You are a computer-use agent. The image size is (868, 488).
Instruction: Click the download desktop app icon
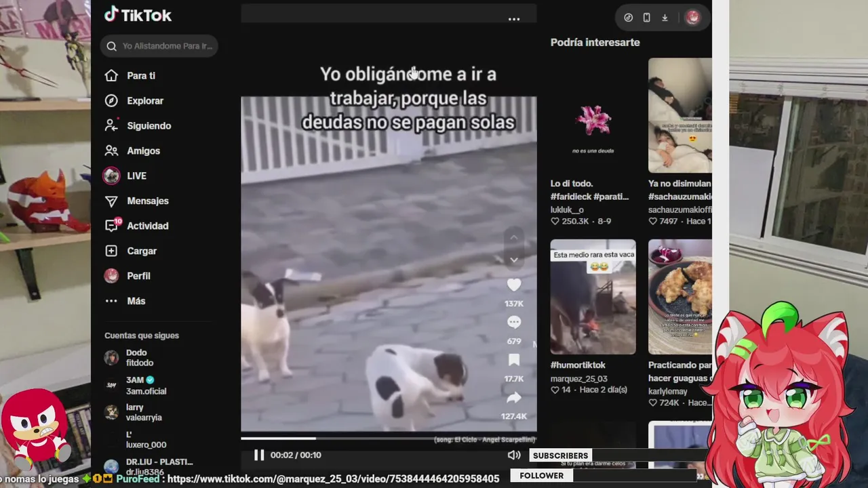click(x=665, y=18)
